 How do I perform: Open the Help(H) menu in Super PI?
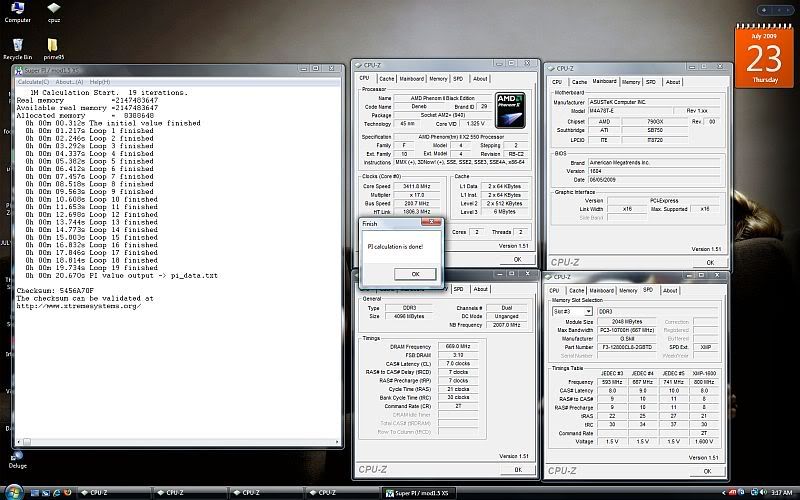tap(100, 81)
